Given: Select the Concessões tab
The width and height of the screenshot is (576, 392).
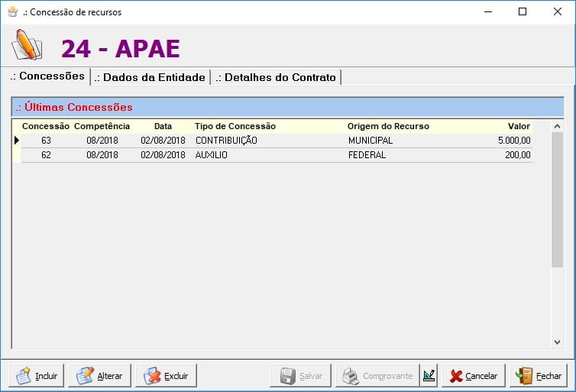Looking at the screenshot, I should [x=47, y=76].
